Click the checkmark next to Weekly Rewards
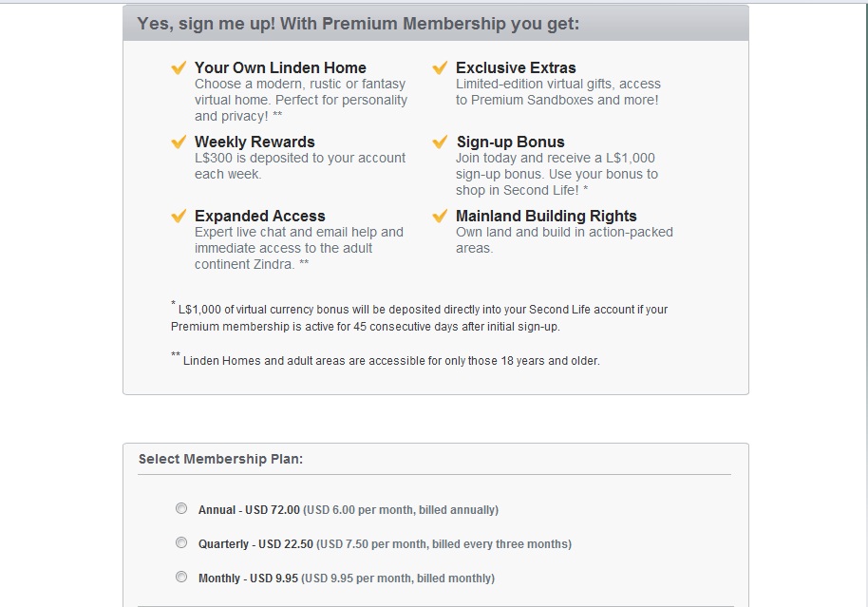The width and height of the screenshot is (868, 607). click(178, 142)
